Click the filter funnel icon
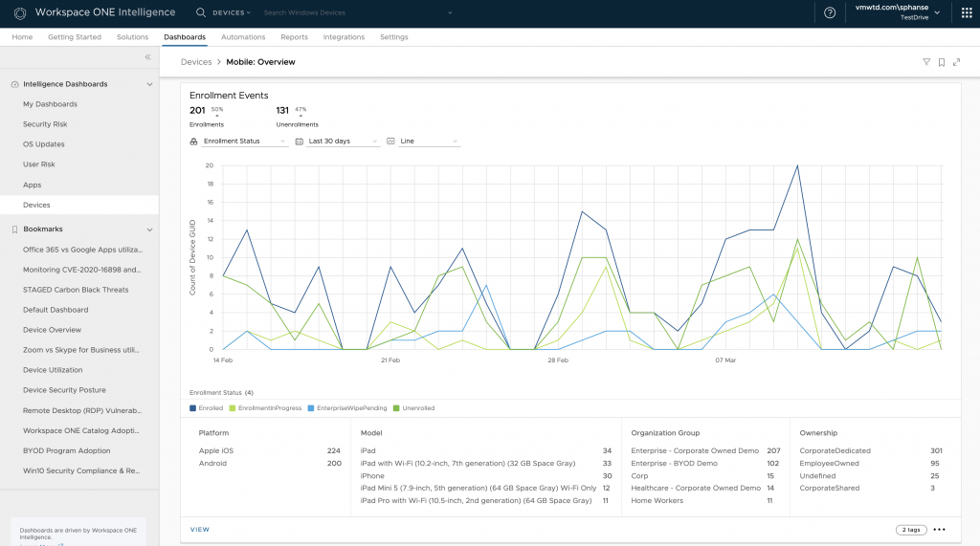This screenshot has height=546, width=980. (926, 62)
